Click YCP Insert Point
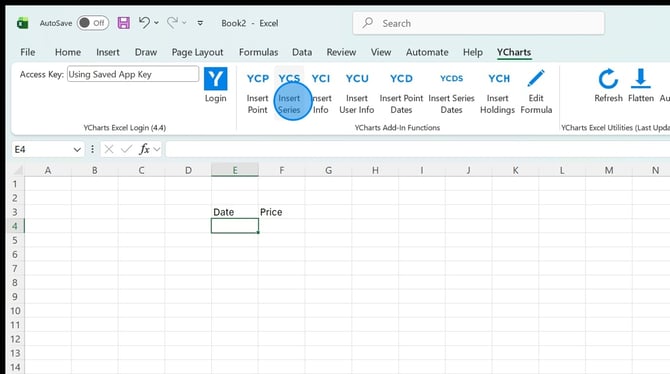The width and height of the screenshot is (670, 374). tap(258, 93)
